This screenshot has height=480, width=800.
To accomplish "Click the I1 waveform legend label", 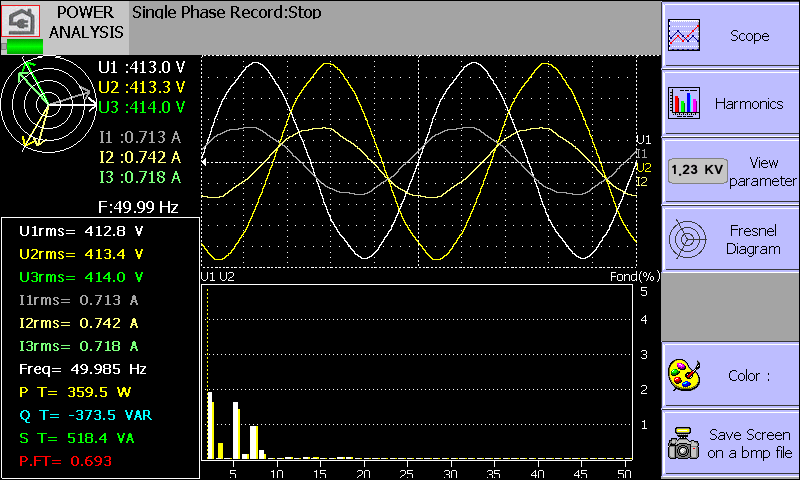I will [642, 154].
